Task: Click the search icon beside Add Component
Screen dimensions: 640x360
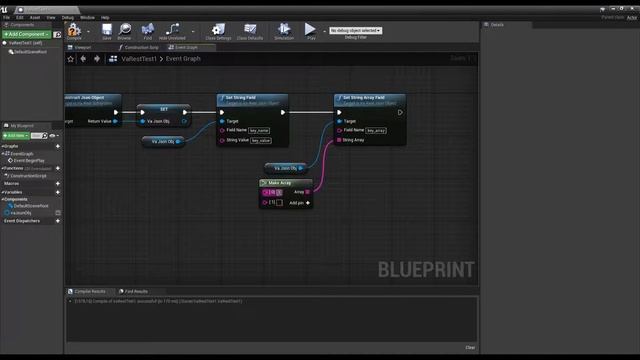Action: tap(57, 35)
